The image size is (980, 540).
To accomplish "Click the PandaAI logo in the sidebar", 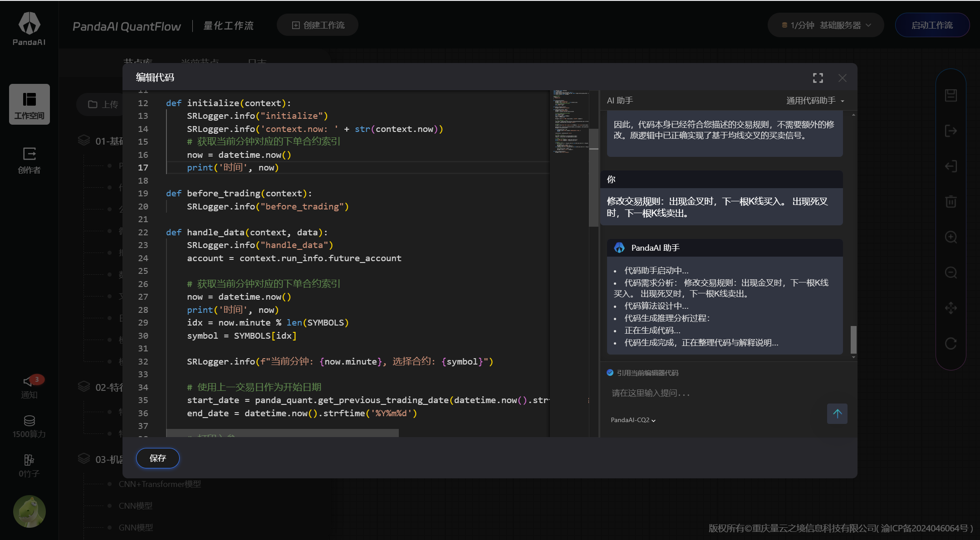I will click(29, 29).
